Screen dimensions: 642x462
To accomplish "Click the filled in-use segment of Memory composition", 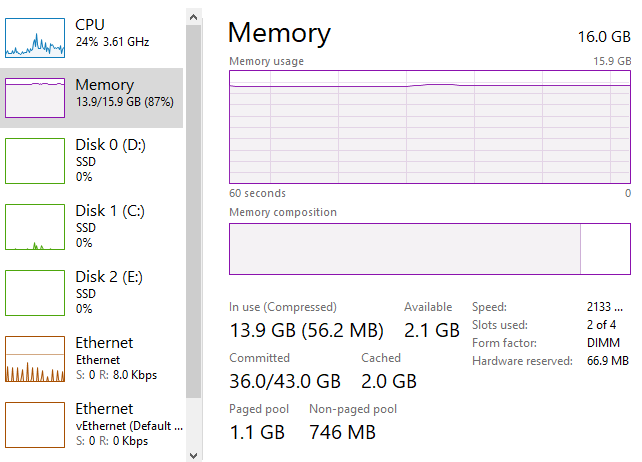I will coord(404,248).
